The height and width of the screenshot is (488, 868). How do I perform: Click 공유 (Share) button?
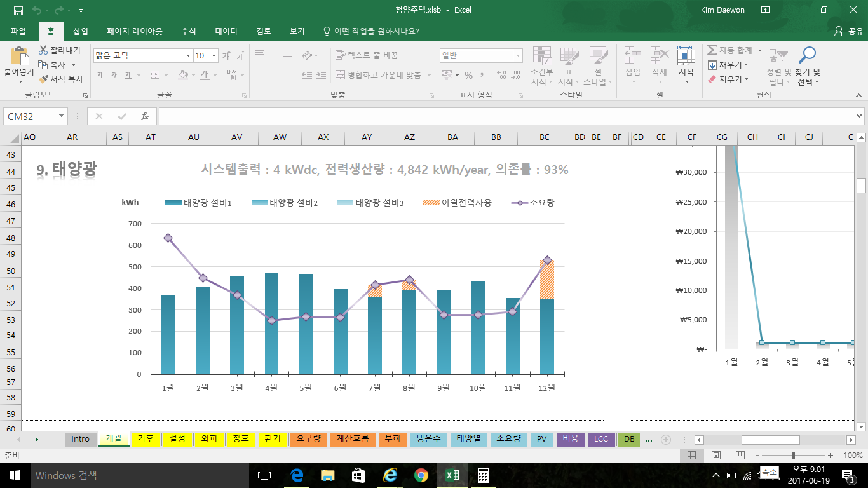[849, 31]
